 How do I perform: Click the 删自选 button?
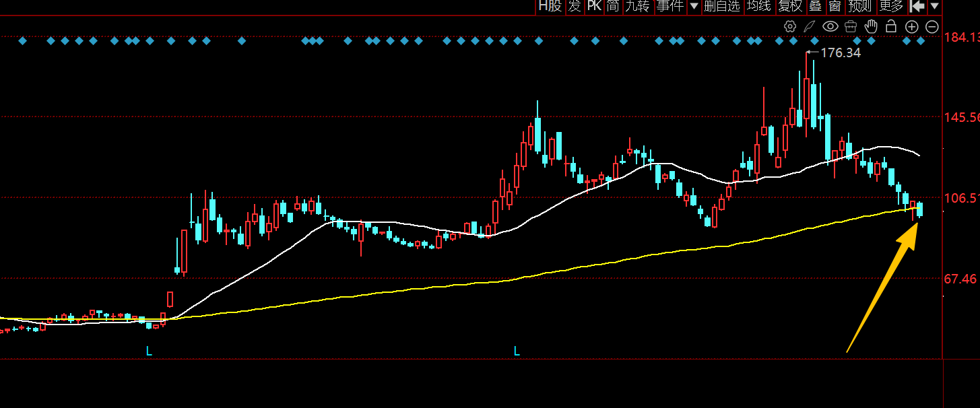pos(722,6)
